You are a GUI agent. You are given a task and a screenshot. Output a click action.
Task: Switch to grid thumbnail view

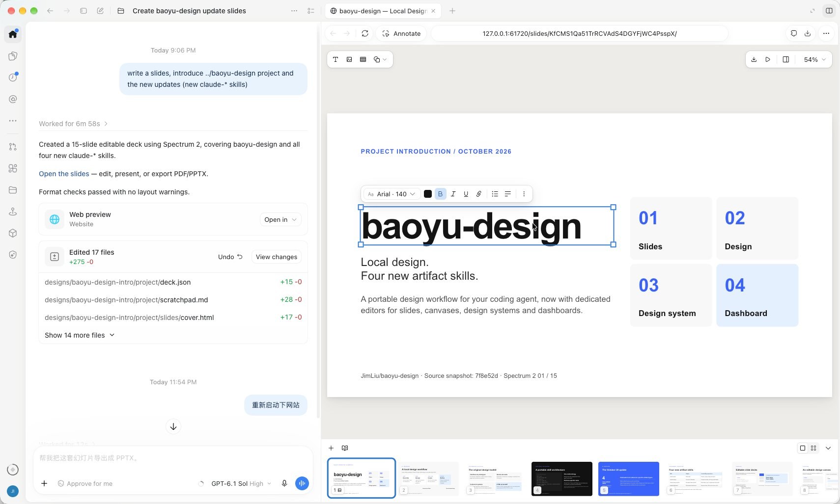pyautogui.click(x=813, y=448)
